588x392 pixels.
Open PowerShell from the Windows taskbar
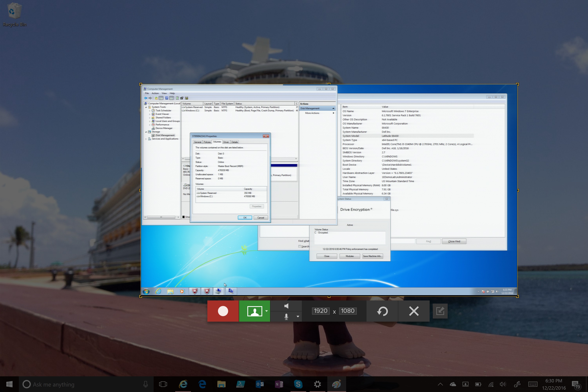point(240,384)
